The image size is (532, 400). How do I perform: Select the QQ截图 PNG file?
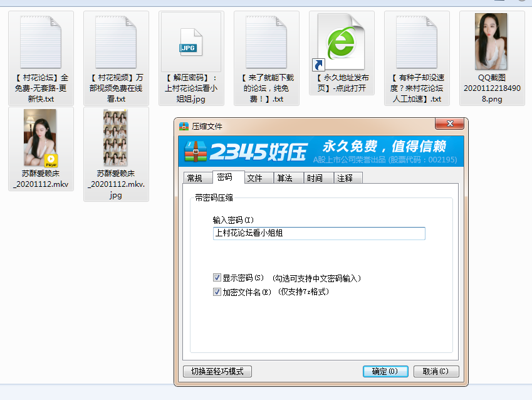pos(492,41)
